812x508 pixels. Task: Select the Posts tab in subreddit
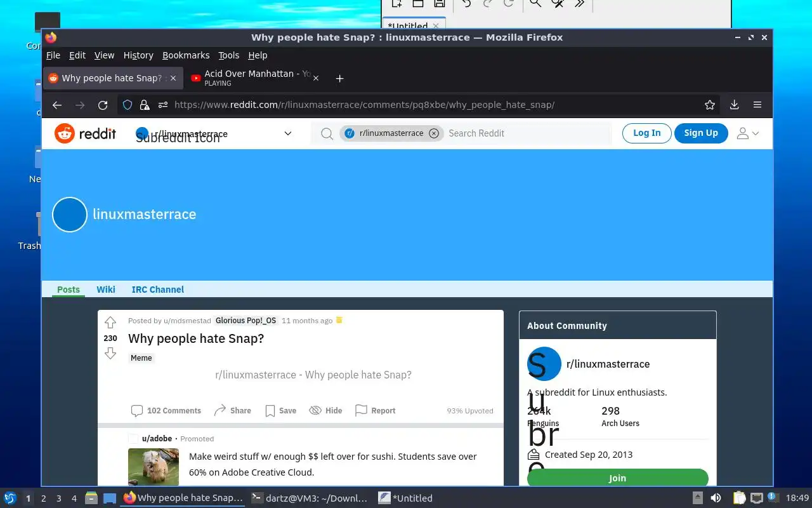click(69, 290)
